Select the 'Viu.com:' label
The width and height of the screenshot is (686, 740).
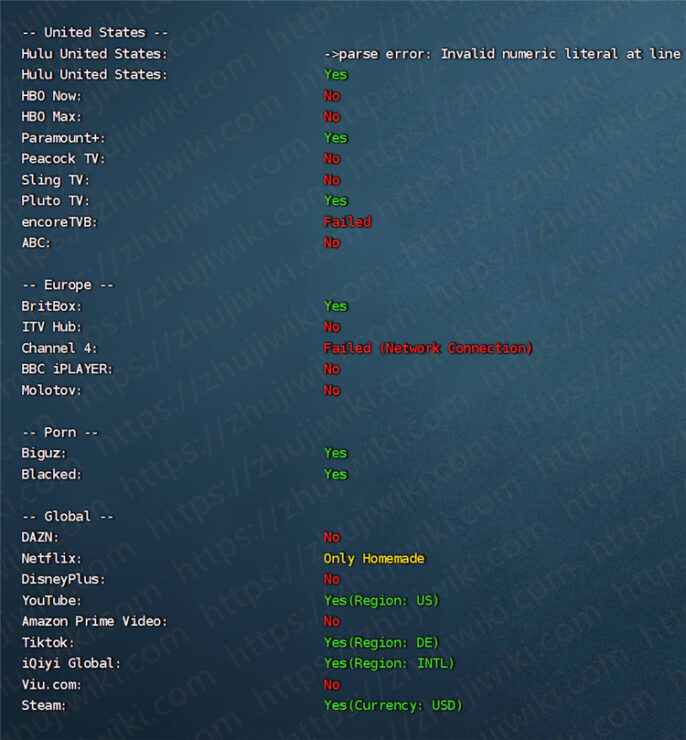(x=51, y=684)
